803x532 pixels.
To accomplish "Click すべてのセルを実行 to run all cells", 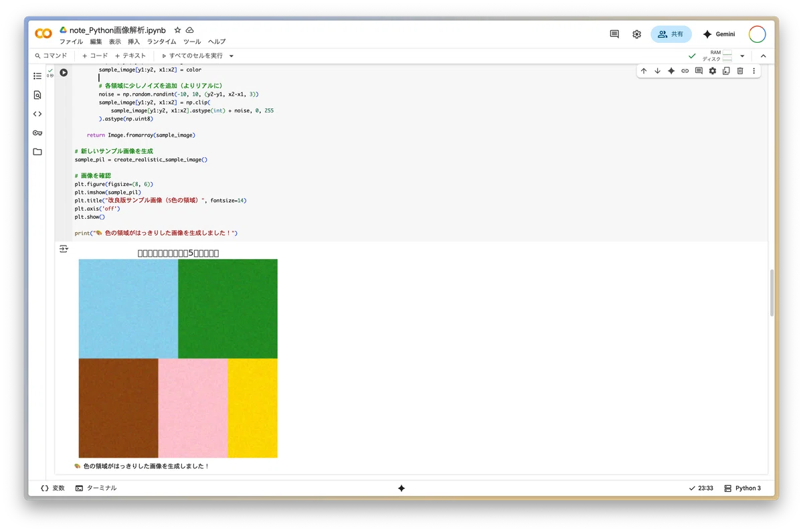I will 192,56.
